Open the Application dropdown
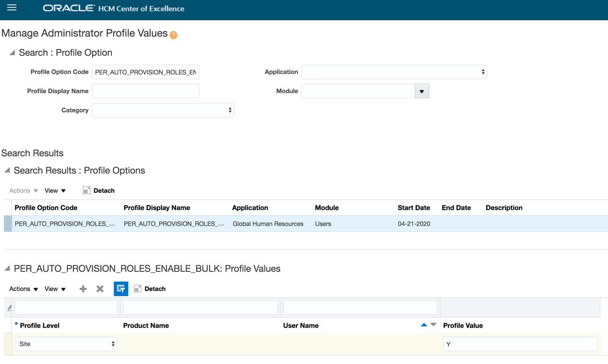608x364 pixels. click(x=394, y=72)
